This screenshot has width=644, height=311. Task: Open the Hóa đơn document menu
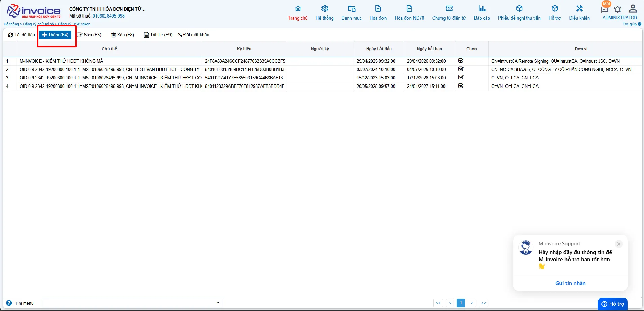378,8
